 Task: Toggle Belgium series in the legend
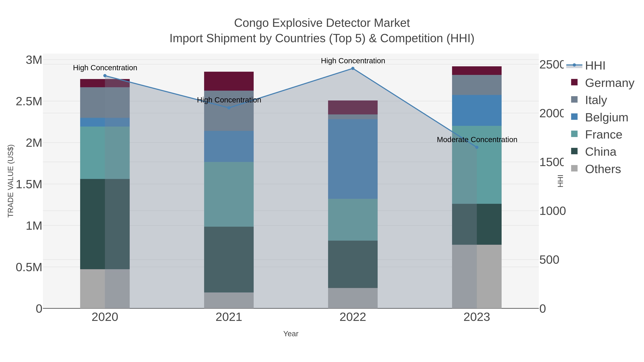tap(599, 117)
